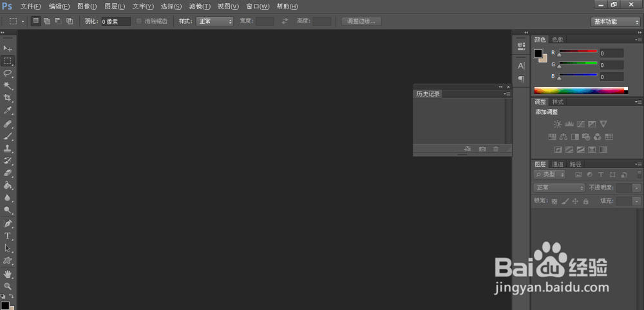This screenshot has height=310, width=644.
Task: Toggle lock position icon in Layers panel
Action: (575, 202)
